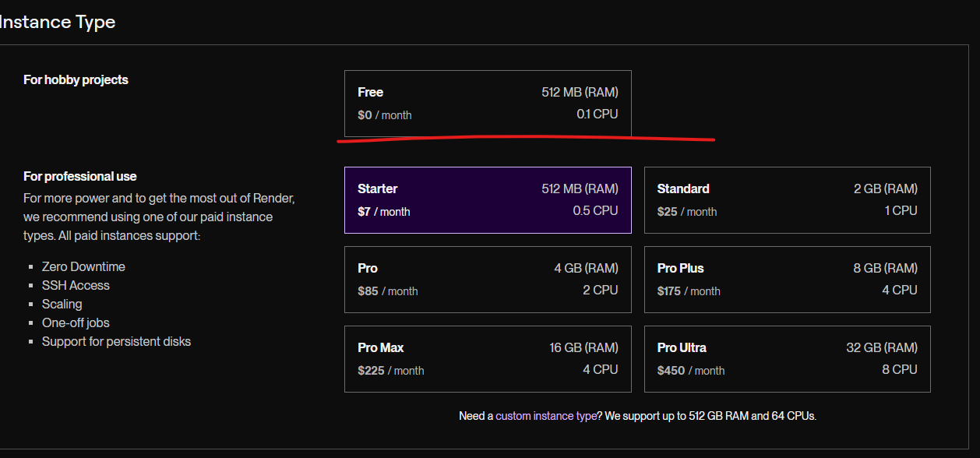Screen dimensions: 980x458
Task: Click the '$25 / month' price
Action: [x=687, y=212]
